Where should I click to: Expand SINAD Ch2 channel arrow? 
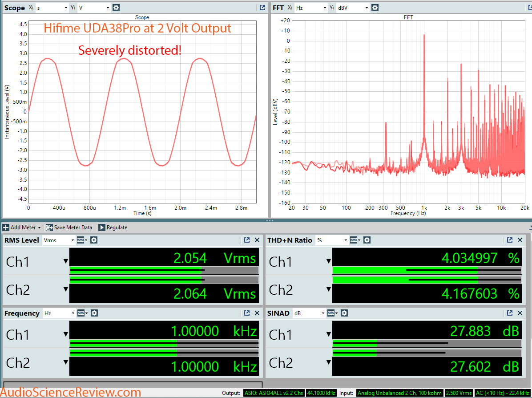point(328,362)
